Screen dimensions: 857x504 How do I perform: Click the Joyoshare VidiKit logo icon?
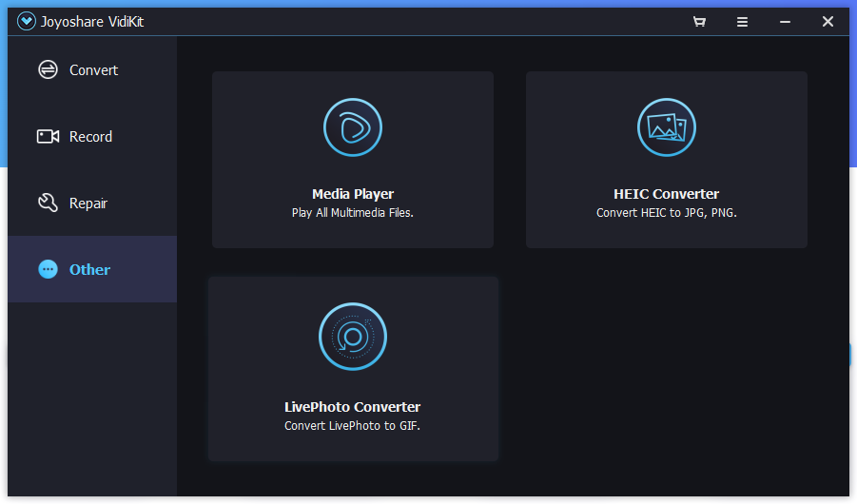click(27, 21)
